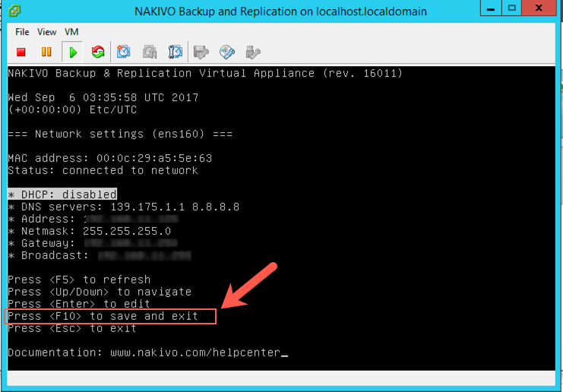Viewport: 563px width, 392px height.
Task: Click the window title NAKIVO Backup and Replication
Action: [280, 11]
